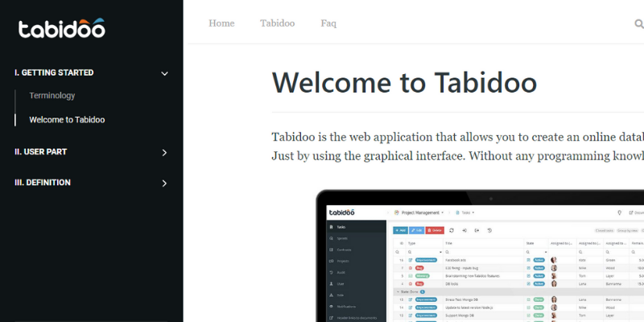
Task: Collapse the Getting Started section chevron
Action: point(164,73)
